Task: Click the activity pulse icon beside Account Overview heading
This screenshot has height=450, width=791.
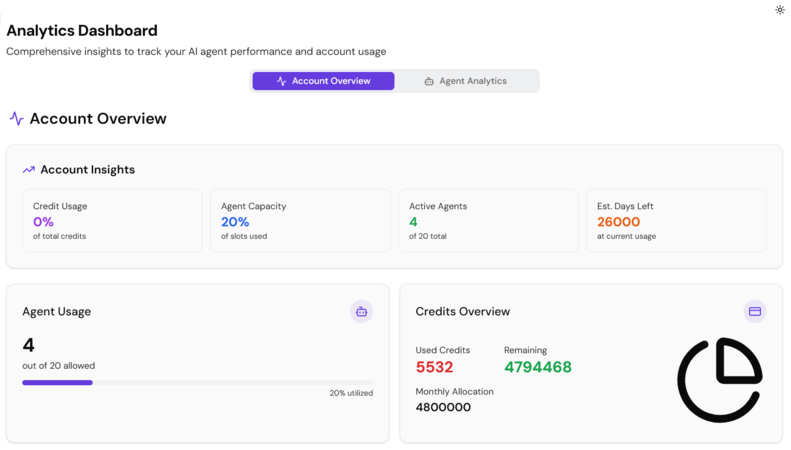Action: pyautogui.click(x=17, y=119)
